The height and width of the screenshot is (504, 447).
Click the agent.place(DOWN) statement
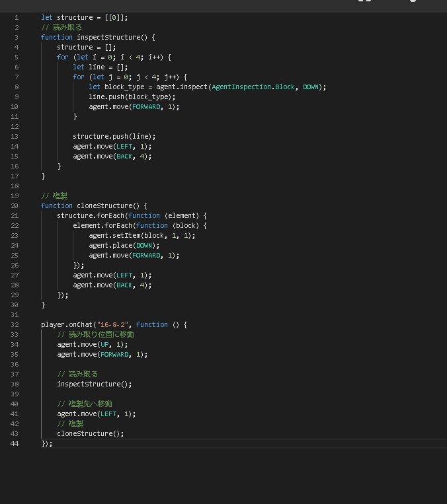pos(124,245)
